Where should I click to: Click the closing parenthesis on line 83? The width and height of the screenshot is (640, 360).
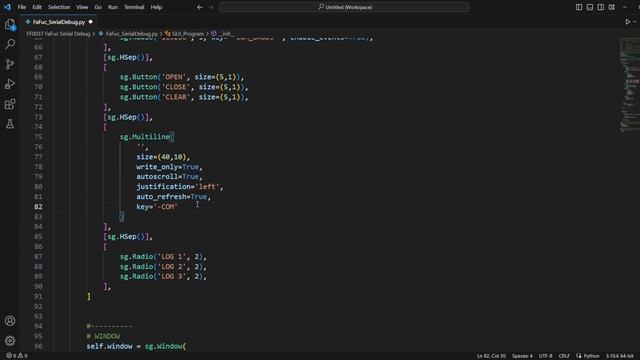pyautogui.click(x=122, y=217)
